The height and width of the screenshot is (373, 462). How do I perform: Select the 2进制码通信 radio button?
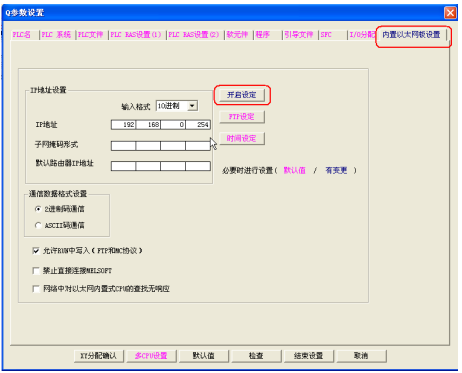click(x=38, y=209)
